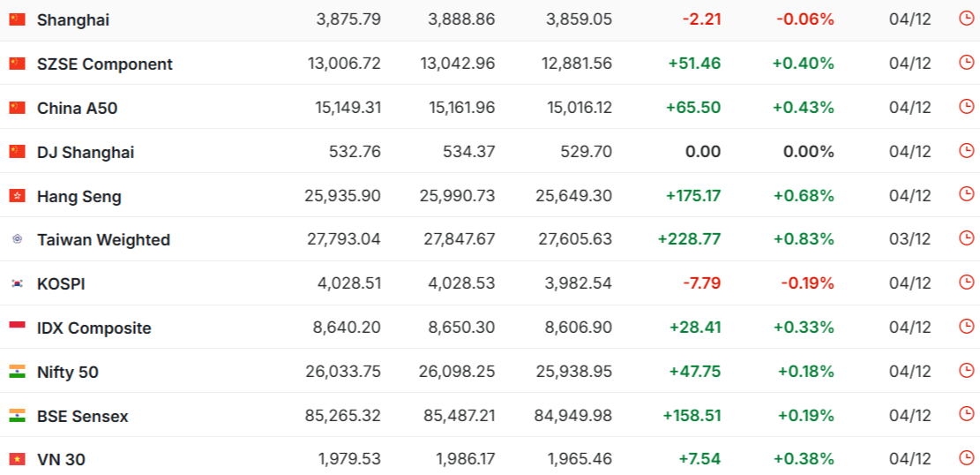Open the Shanghai index link
The image size is (980, 475).
point(73,19)
